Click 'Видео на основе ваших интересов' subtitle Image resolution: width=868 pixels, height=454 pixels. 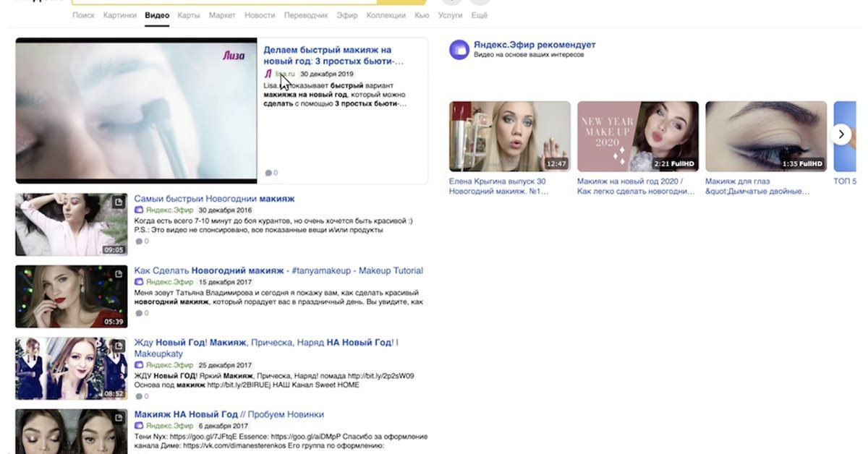coord(529,55)
